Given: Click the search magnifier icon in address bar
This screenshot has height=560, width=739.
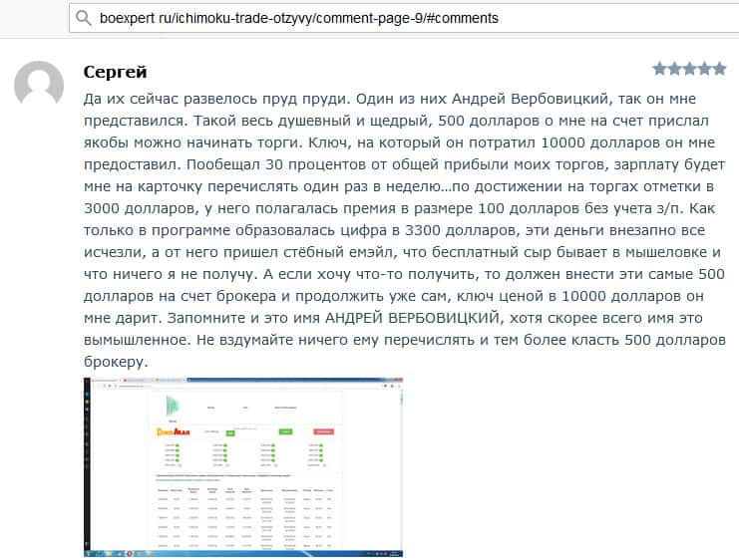Looking at the screenshot, I should 84,18.
